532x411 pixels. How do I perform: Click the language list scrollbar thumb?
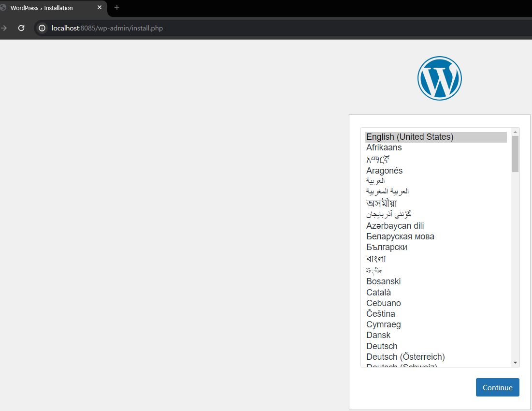[516, 154]
